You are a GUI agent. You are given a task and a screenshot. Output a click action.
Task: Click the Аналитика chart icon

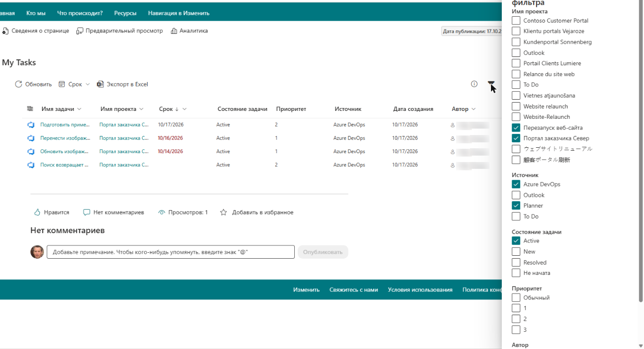coord(174,31)
